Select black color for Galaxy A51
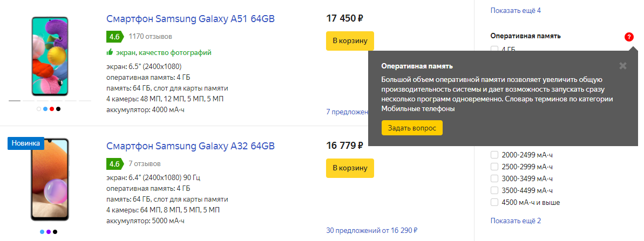Screen dimensions: 644x241 [x=58, y=109]
